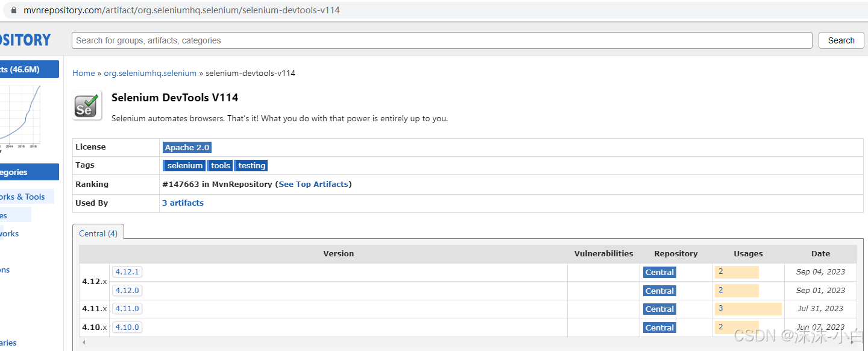
Task: Click the testing tag
Action: (x=251, y=165)
